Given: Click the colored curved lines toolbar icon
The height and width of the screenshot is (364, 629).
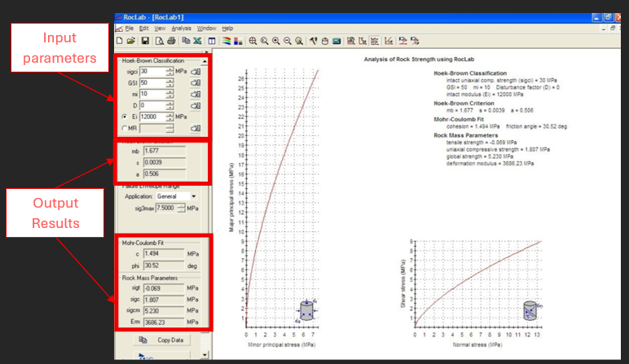Looking at the screenshot, I should pos(227,41).
